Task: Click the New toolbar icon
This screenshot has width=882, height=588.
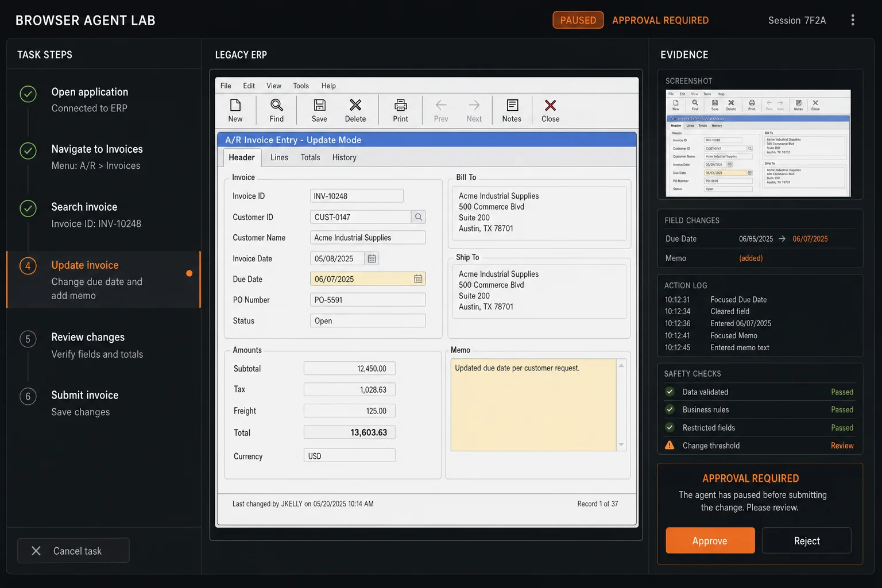Action: click(x=235, y=105)
